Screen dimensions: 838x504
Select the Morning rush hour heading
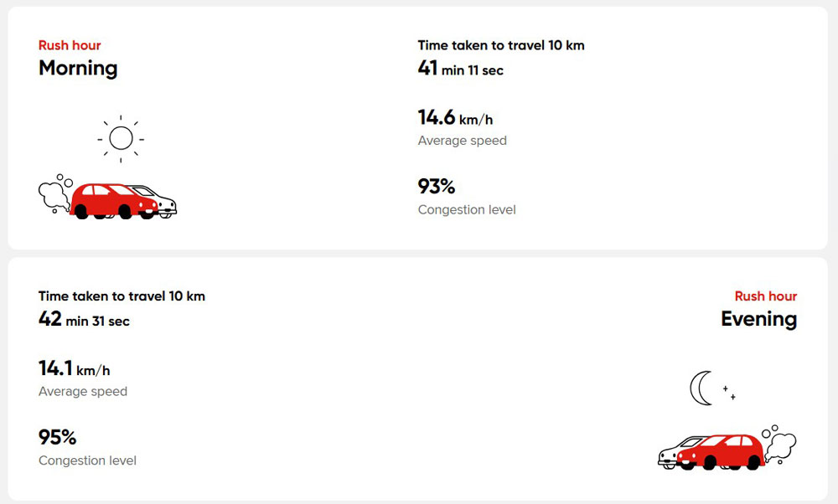(x=78, y=68)
